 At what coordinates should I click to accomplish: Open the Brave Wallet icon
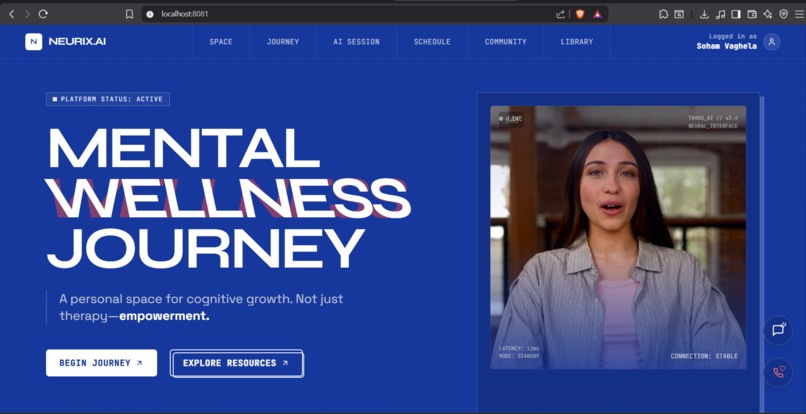pyautogui.click(x=752, y=14)
